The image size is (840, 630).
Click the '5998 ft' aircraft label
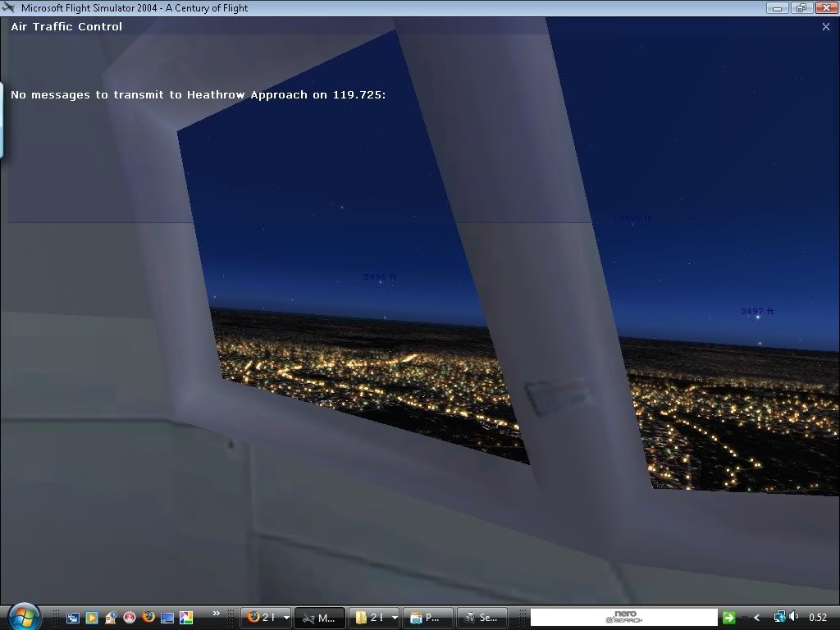pos(379,276)
